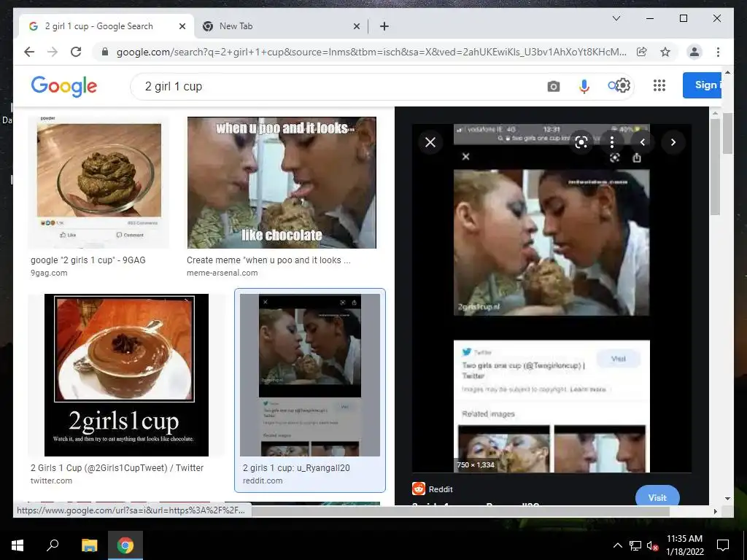Open the u_Ryangall20 result title
The height and width of the screenshot is (560, 747).
(x=296, y=467)
